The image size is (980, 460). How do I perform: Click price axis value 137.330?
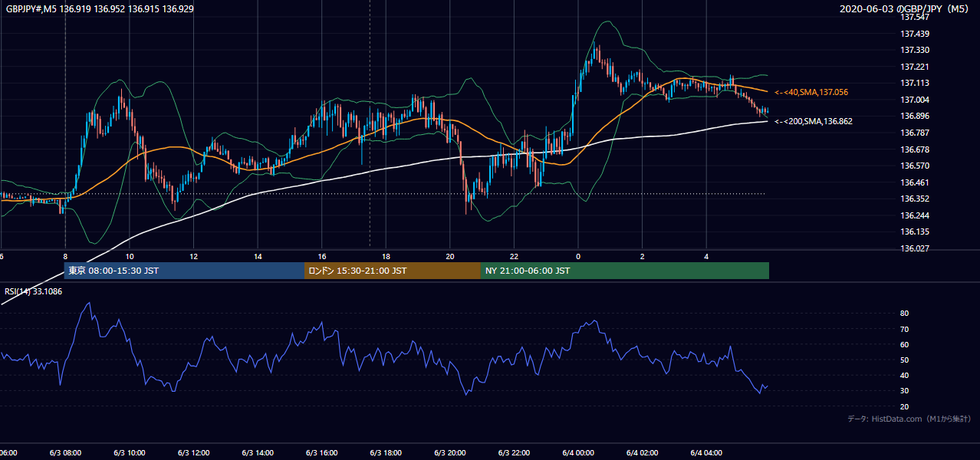pos(915,50)
